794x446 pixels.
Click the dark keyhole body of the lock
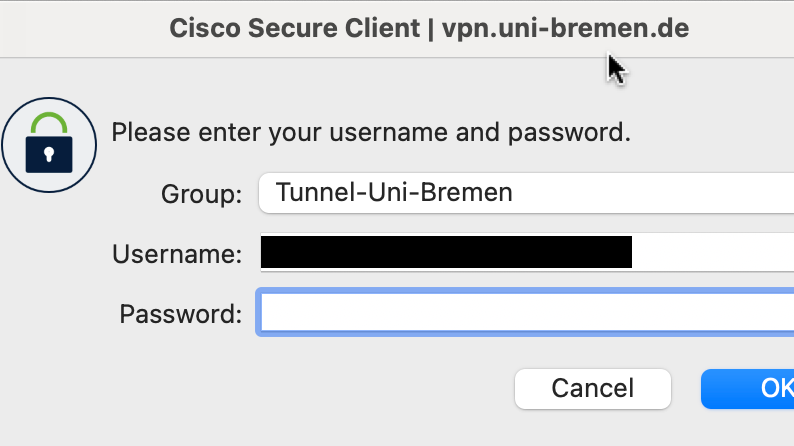pyautogui.click(x=49, y=154)
